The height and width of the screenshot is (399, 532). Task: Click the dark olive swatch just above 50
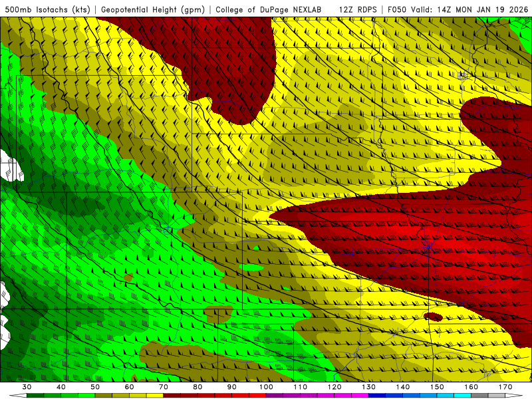pyautogui.click(x=104, y=395)
